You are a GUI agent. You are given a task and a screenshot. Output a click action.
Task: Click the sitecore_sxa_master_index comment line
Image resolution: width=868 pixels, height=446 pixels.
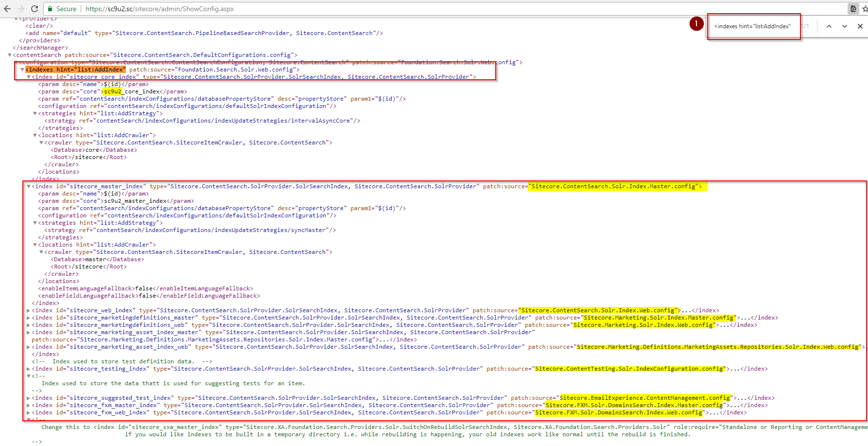[x=454, y=427]
